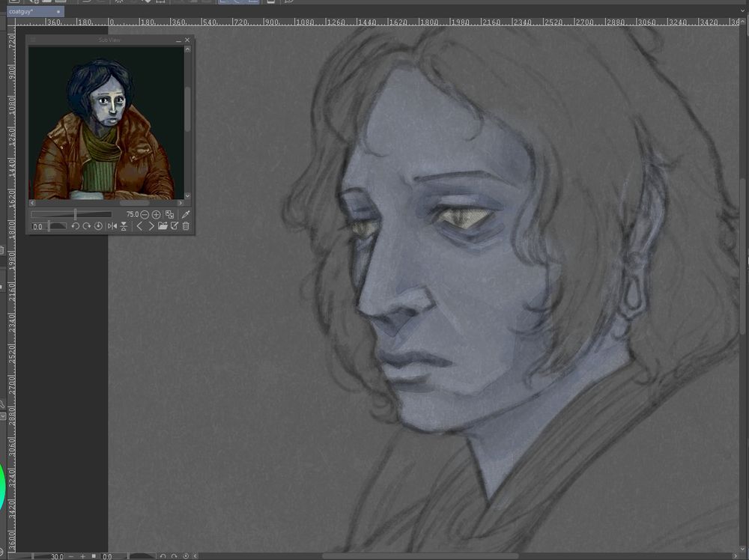Screen dimensions: 749x560
Task: Show previous Sub View image
Action: point(139,226)
